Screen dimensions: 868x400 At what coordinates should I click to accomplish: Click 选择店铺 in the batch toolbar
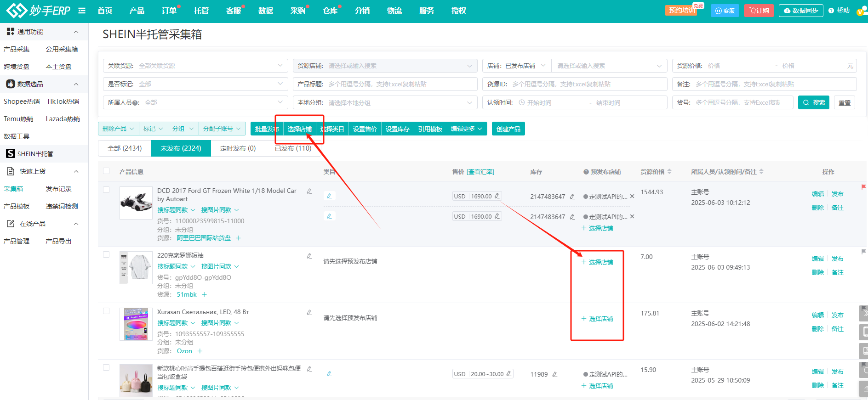click(300, 129)
